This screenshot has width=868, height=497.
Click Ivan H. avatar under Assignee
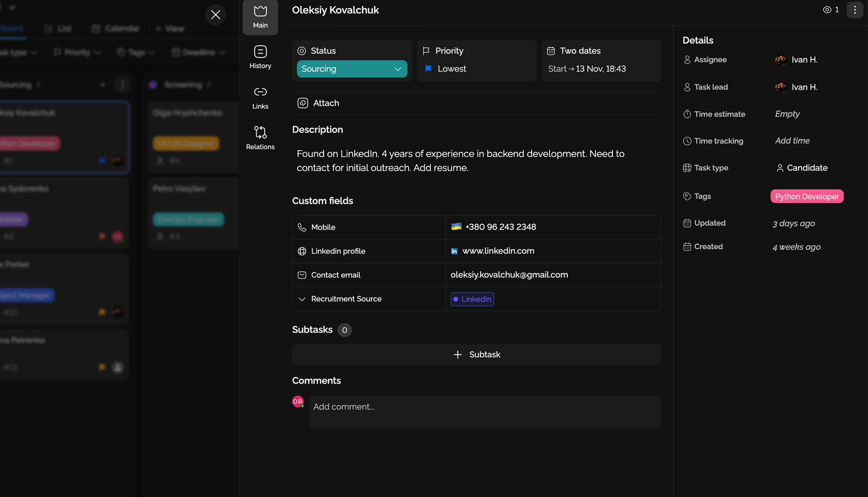pyautogui.click(x=781, y=59)
